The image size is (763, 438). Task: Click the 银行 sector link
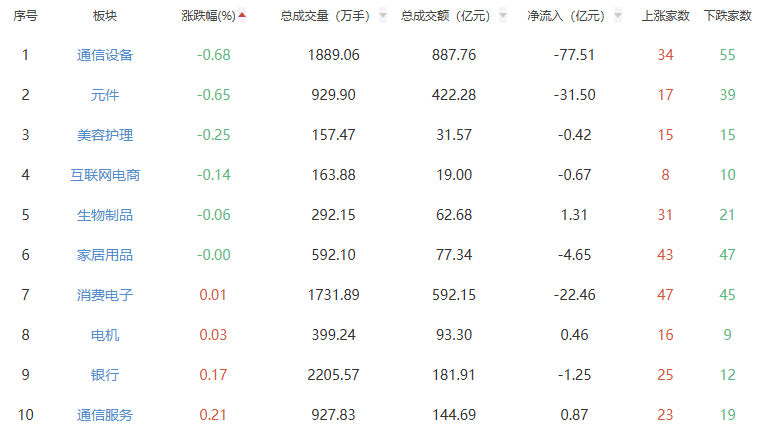pyautogui.click(x=105, y=375)
